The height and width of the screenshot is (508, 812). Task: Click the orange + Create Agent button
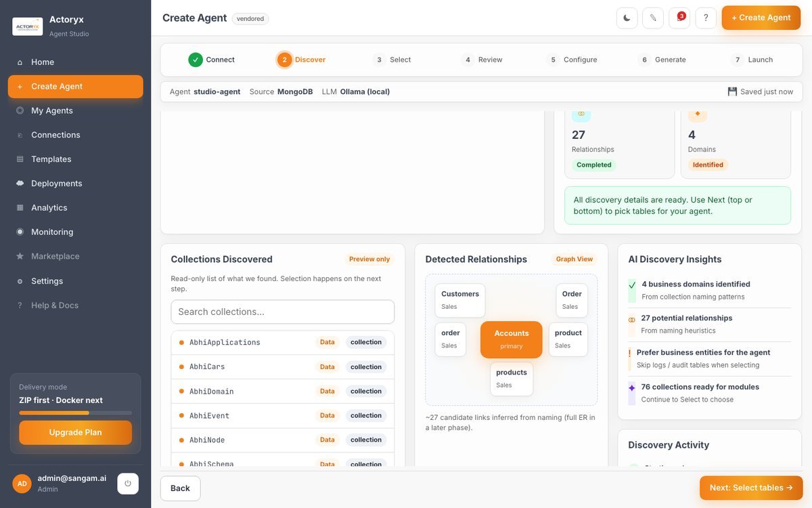(x=761, y=18)
